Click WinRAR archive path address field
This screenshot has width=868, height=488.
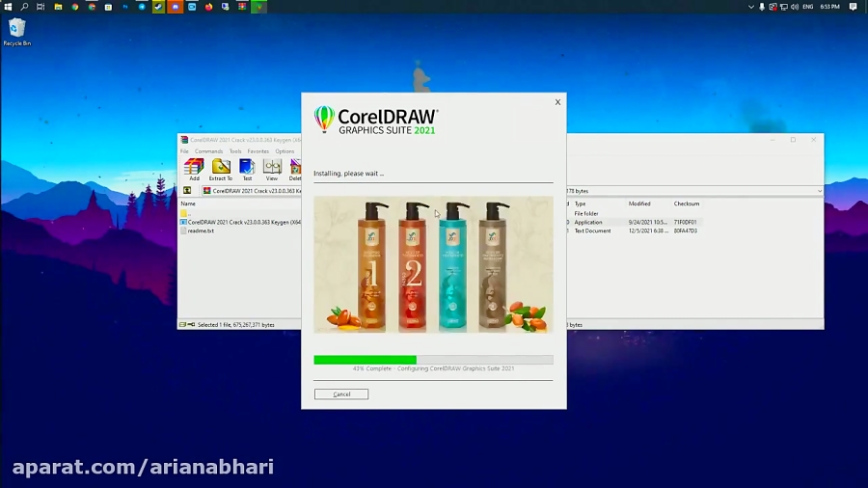(252, 190)
